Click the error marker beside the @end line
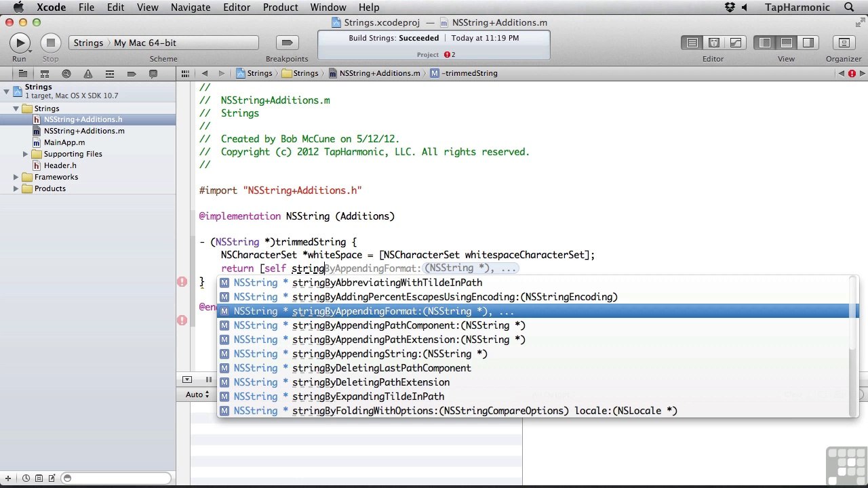This screenshot has width=868, height=488. pyautogui.click(x=182, y=320)
